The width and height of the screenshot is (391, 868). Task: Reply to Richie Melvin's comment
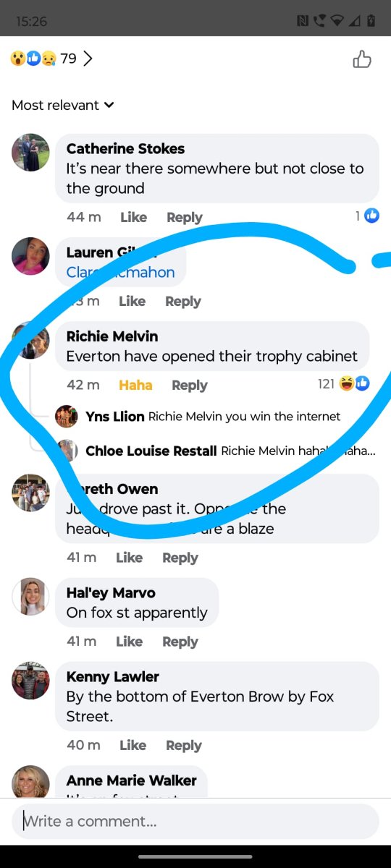(190, 385)
